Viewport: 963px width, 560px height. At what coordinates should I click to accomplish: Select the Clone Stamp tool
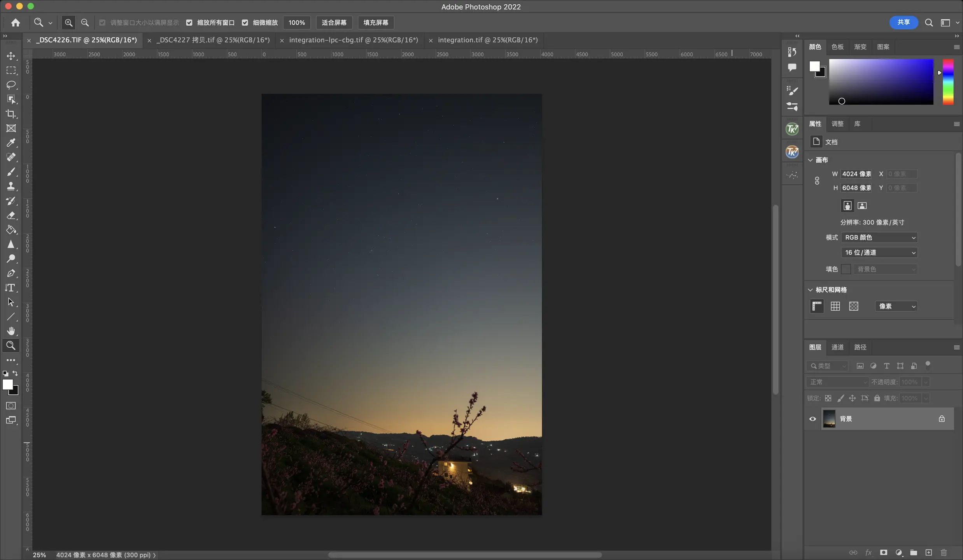tap(11, 186)
